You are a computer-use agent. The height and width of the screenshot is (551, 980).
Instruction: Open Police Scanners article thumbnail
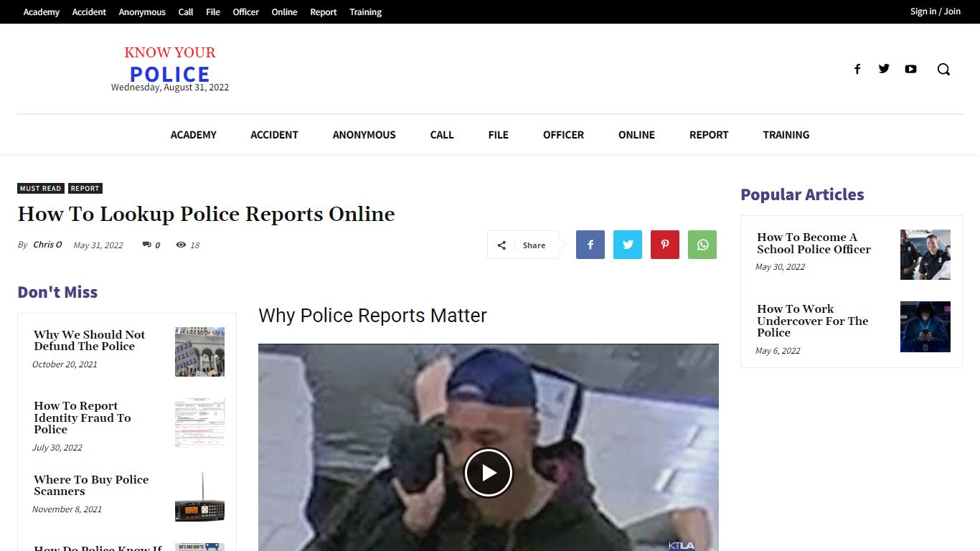pos(199,496)
